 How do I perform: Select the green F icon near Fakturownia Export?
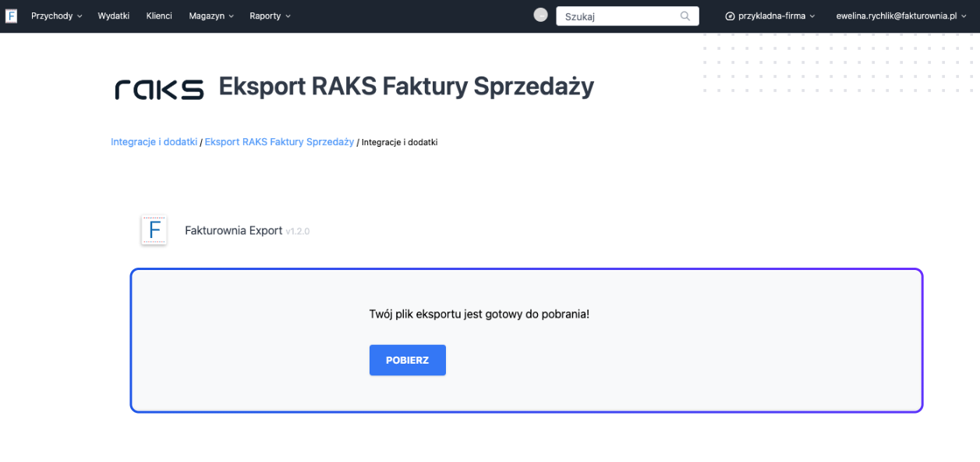[x=154, y=229]
